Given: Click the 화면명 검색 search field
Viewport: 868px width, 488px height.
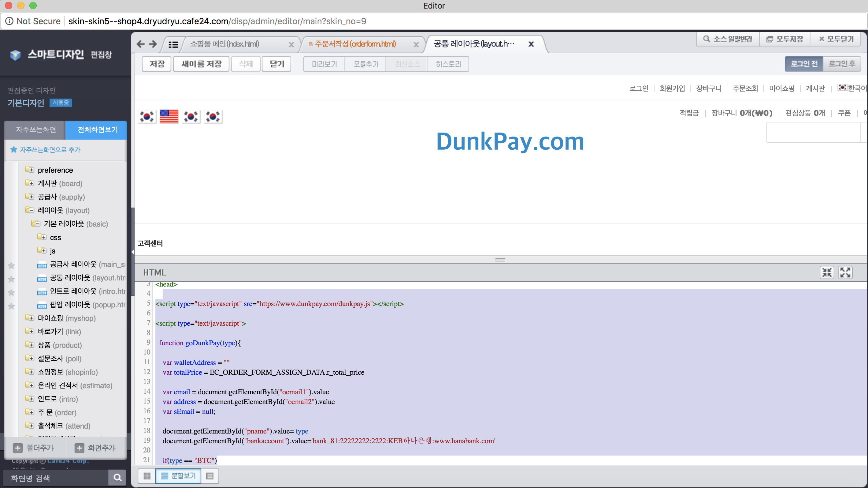Looking at the screenshot, I should (x=56, y=478).
